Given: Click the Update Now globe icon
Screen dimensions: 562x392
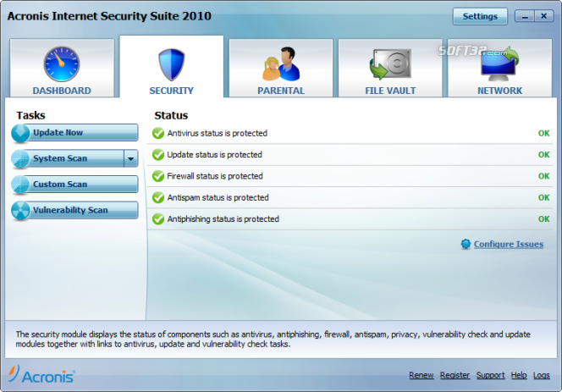Looking at the screenshot, I should point(20,133).
